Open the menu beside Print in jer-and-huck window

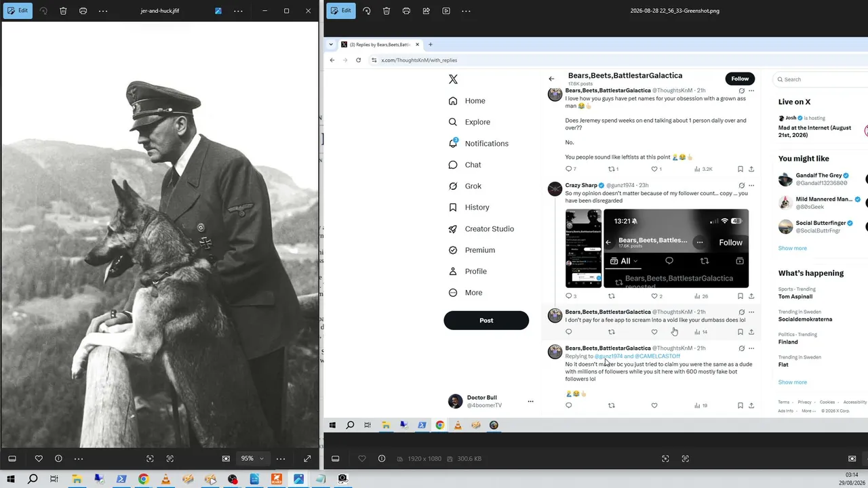103,11
